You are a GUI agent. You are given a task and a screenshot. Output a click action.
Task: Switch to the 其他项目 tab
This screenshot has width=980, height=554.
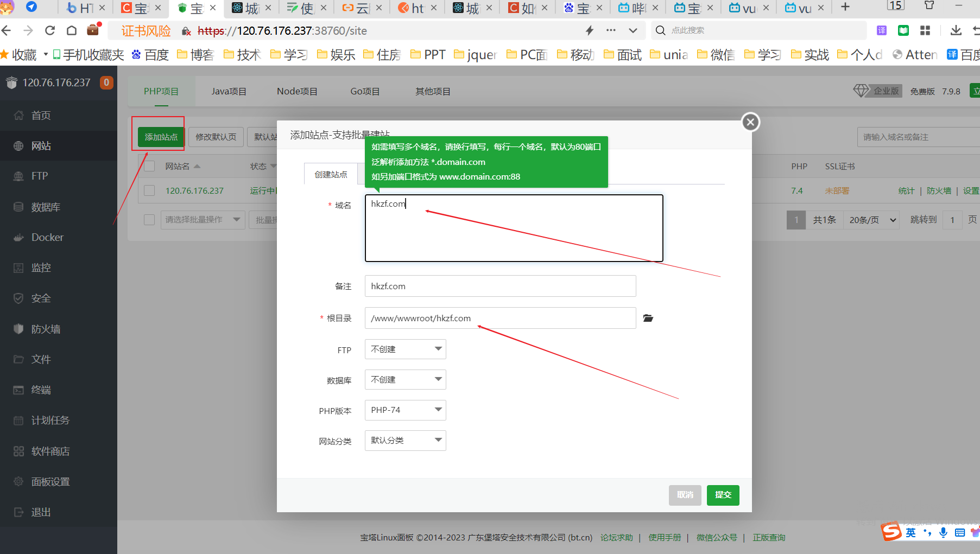433,91
